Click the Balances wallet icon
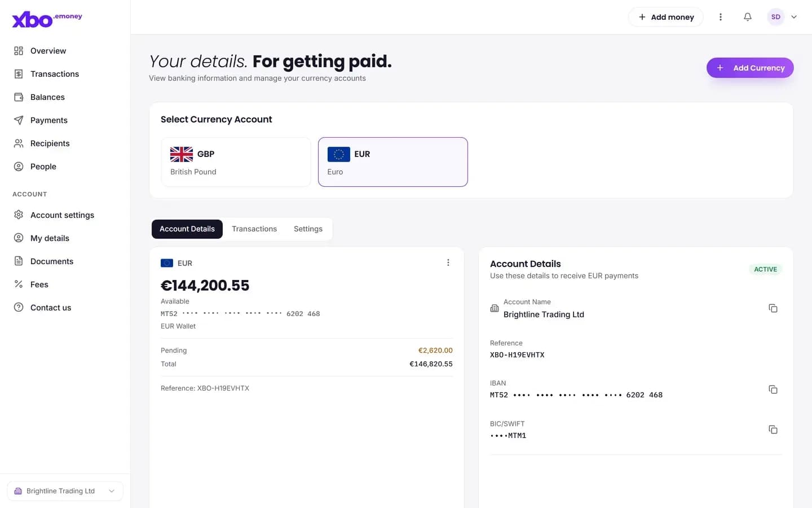Image resolution: width=812 pixels, height=508 pixels. pyautogui.click(x=19, y=97)
